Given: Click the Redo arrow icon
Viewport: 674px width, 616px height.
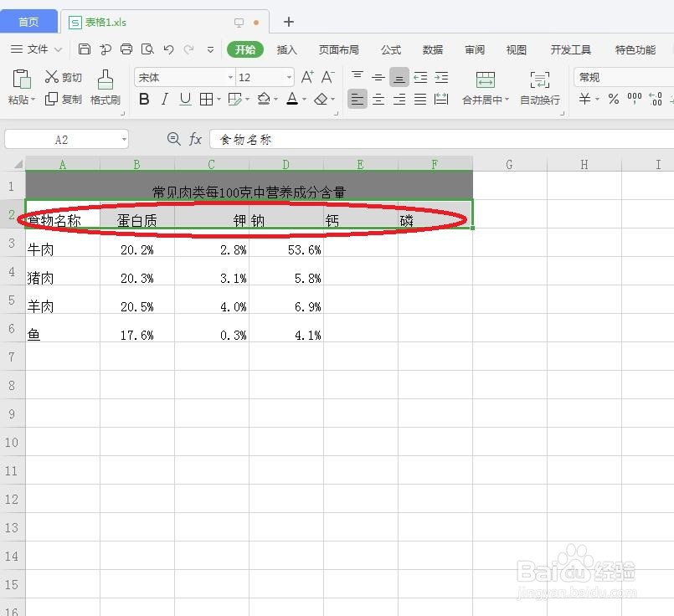Looking at the screenshot, I should 188,49.
